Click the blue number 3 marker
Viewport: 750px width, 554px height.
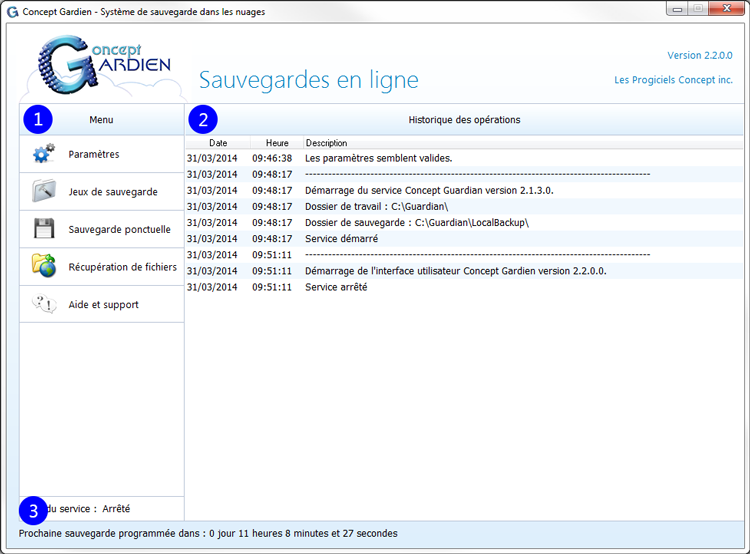tap(34, 511)
